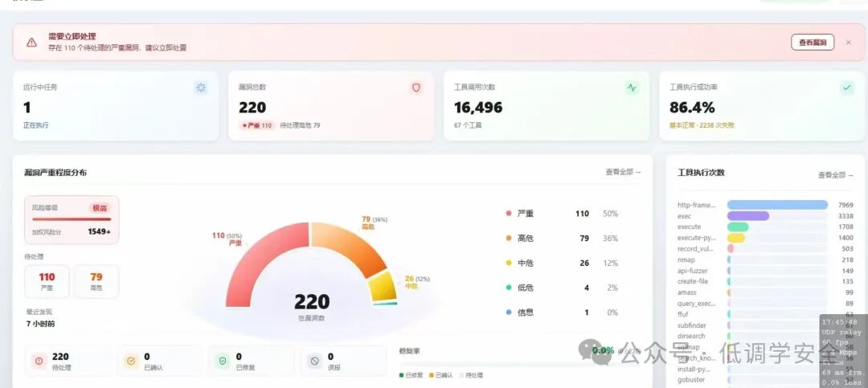Select the create-file tool label

coord(693,281)
